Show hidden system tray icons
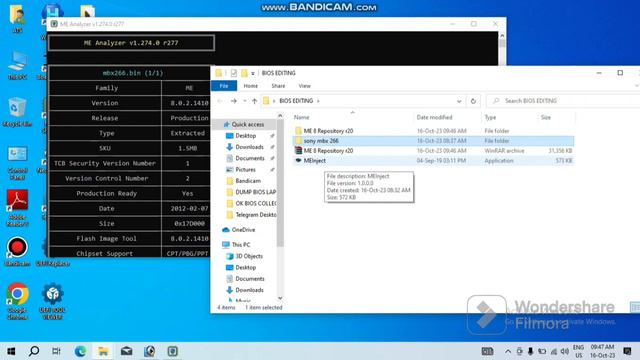The height and width of the screenshot is (360, 640). [x=508, y=351]
